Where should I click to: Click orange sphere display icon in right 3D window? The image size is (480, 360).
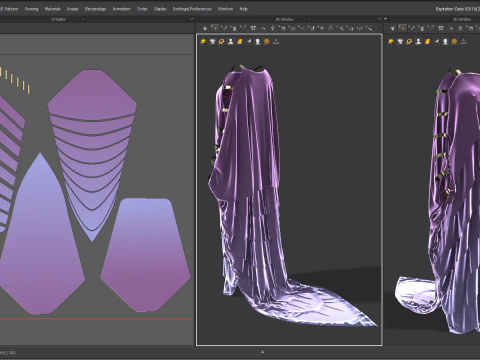(454, 42)
